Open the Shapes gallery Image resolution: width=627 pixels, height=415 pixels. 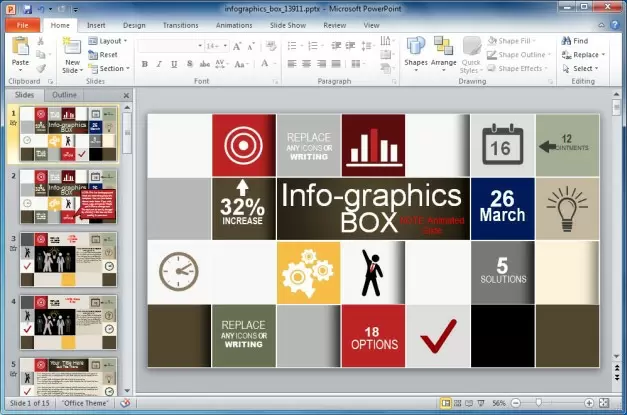coord(416,48)
